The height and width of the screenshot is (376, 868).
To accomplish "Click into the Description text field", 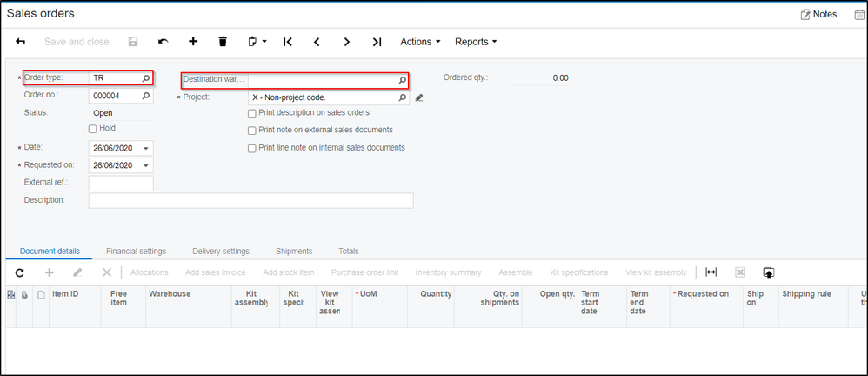I will point(250,201).
